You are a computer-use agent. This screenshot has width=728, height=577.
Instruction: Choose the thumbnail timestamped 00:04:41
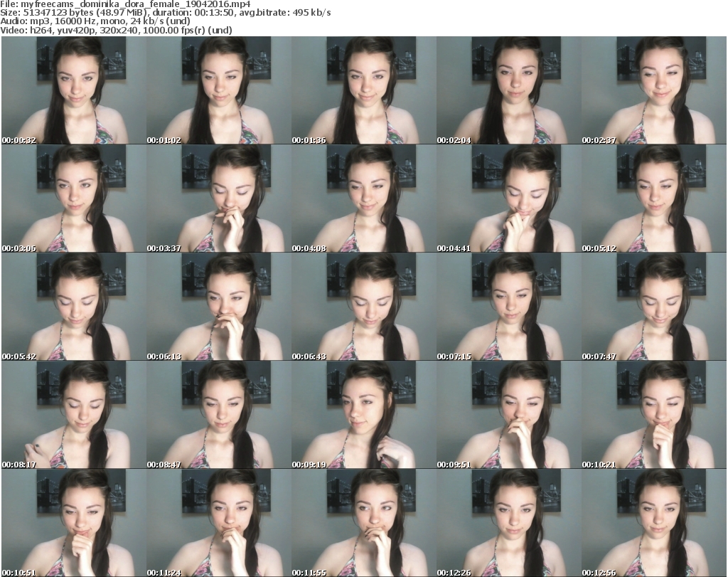[x=509, y=198]
